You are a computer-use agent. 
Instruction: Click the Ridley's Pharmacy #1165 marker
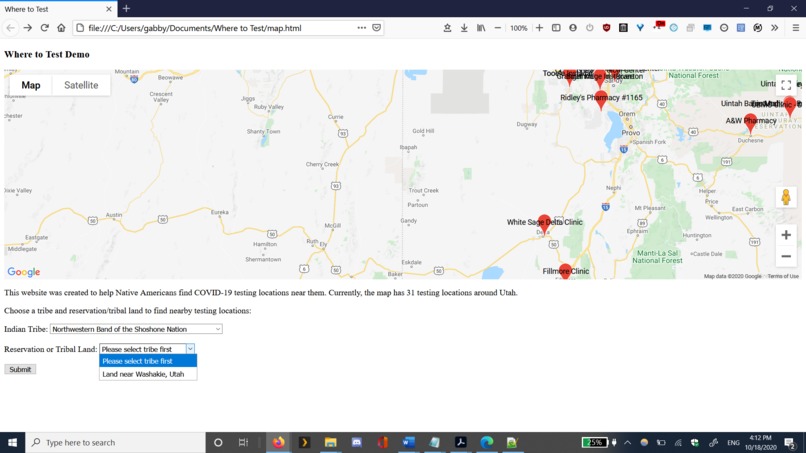pyautogui.click(x=600, y=99)
